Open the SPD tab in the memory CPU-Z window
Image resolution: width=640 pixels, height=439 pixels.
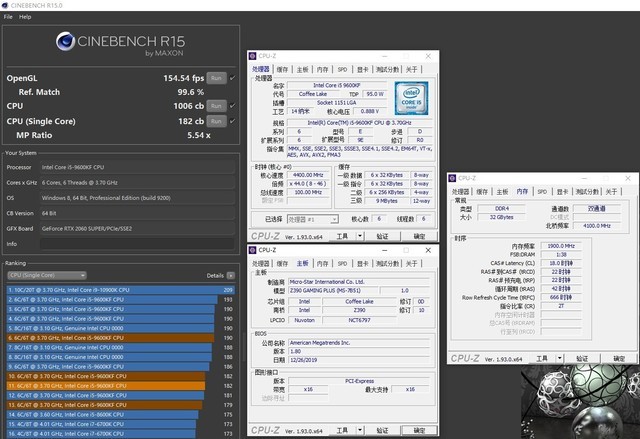click(542, 191)
